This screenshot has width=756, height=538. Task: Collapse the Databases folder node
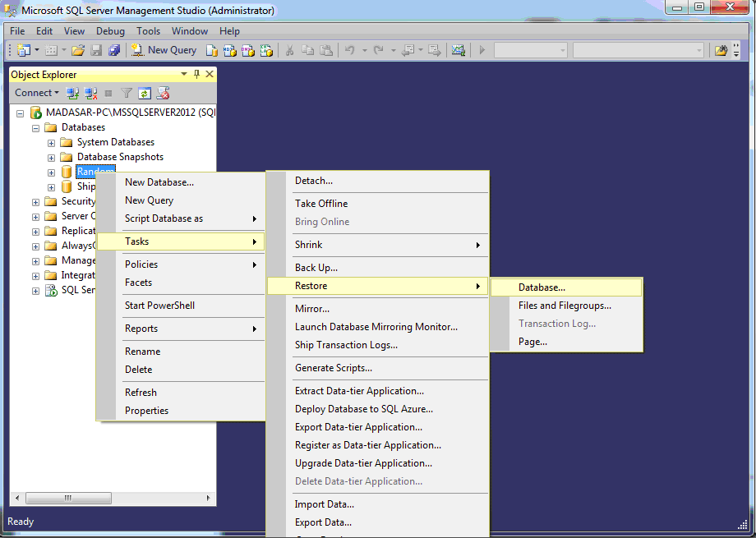click(35, 128)
